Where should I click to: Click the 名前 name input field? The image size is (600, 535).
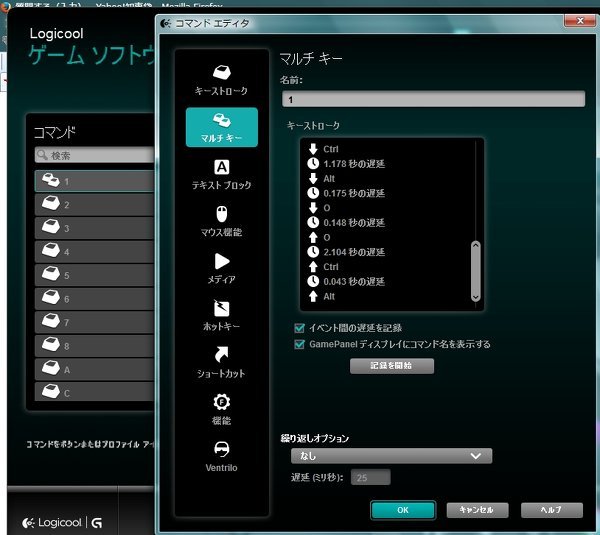[x=434, y=99]
